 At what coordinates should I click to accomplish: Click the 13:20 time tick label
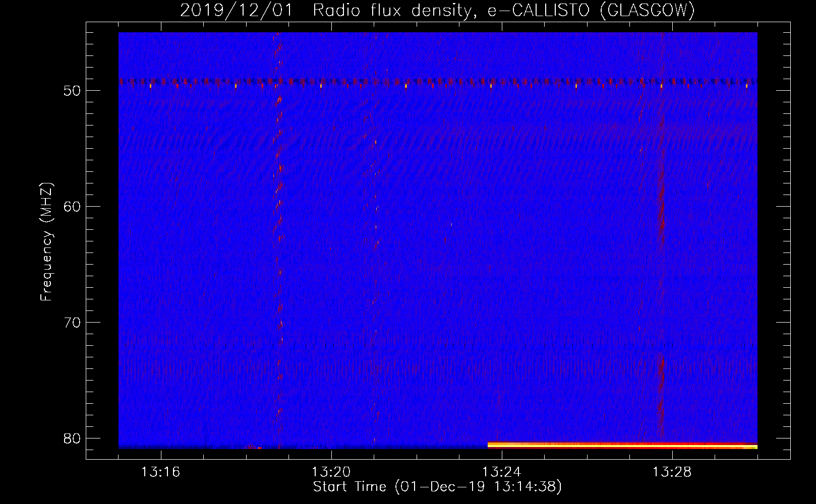coord(331,472)
